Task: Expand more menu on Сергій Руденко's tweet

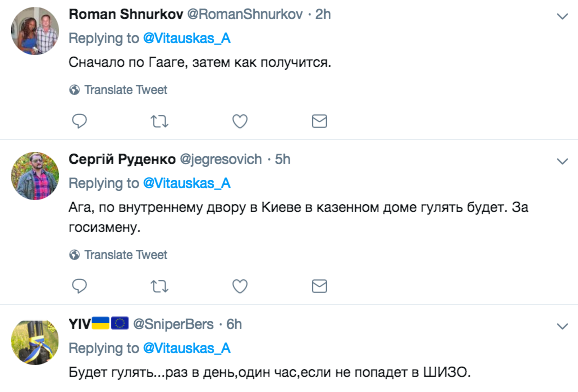Action: point(562,161)
